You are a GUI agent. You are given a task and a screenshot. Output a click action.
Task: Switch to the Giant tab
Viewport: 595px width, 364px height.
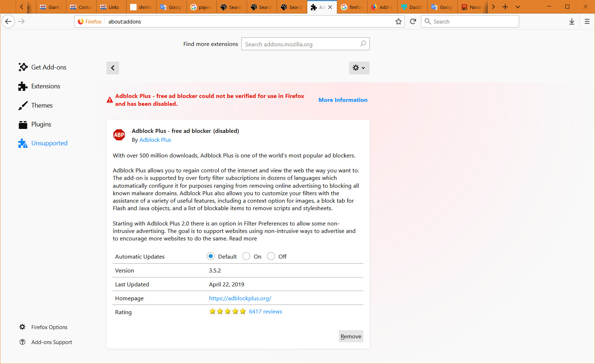[x=51, y=7]
